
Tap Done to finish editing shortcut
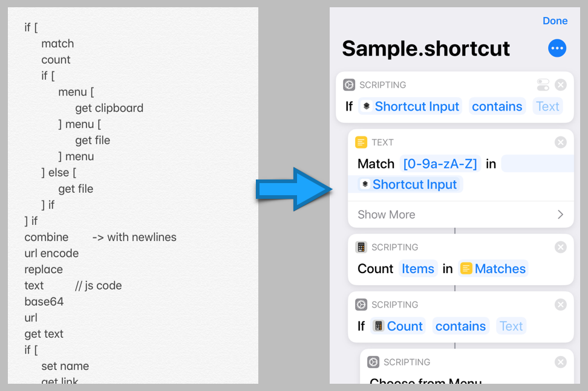click(x=555, y=21)
